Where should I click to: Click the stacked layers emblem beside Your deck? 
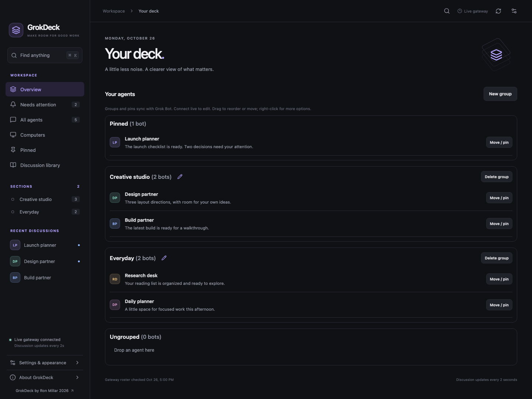(496, 55)
